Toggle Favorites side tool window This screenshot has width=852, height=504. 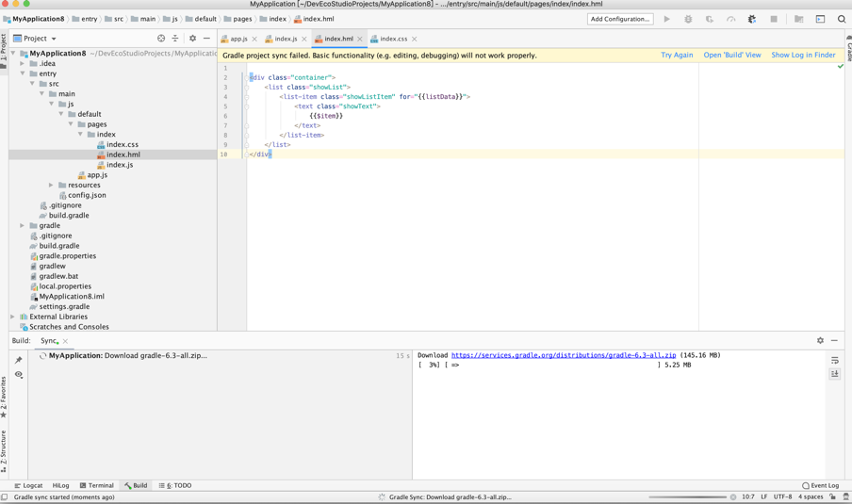(4, 397)
